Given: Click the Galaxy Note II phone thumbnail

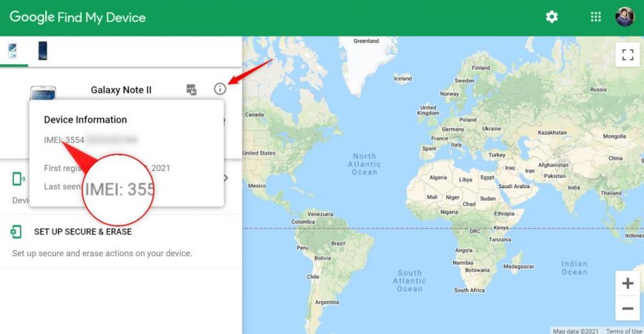Looking at the screenshot, I should [x=43, y=93].
